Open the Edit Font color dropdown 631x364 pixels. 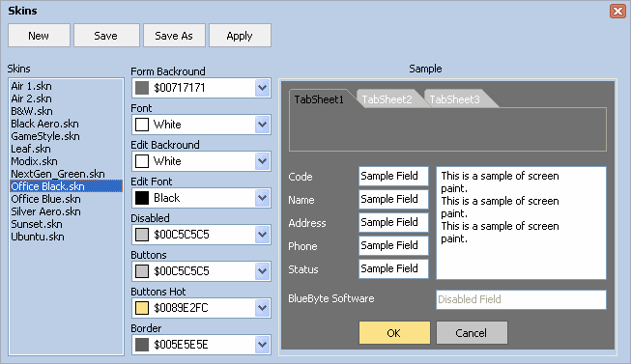263,198
